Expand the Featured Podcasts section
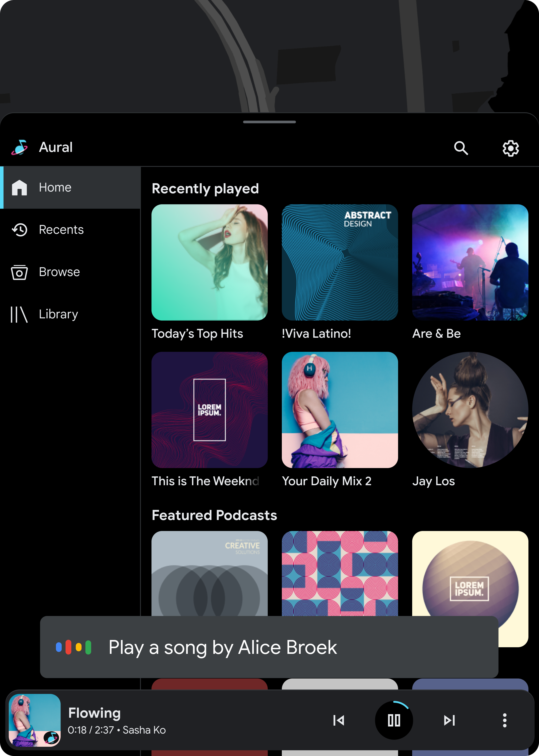This screenshot has height=756, width=539. [x=215, y=514]
